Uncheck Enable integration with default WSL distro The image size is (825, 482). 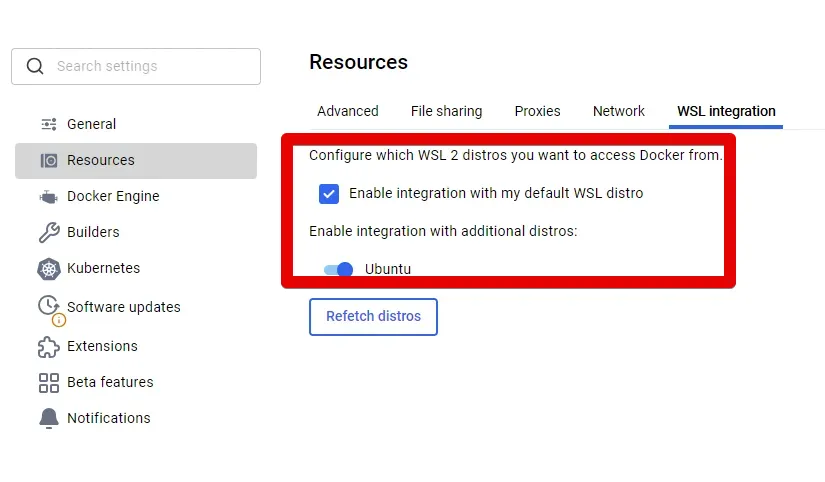pos(329,194)
